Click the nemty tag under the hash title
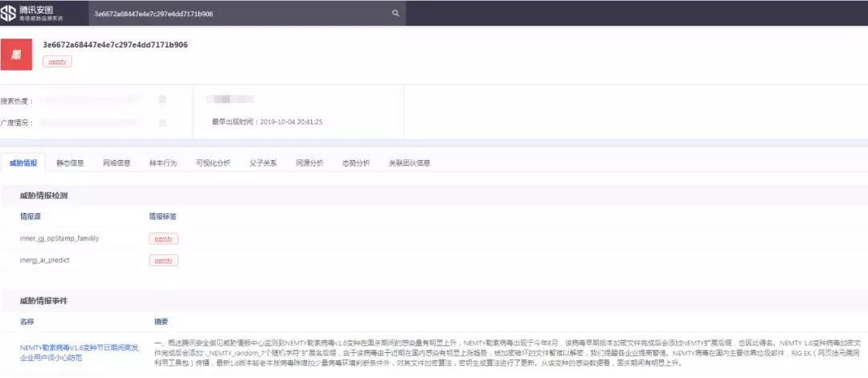Viewport: 868px width, 378px height. point(57,61)
